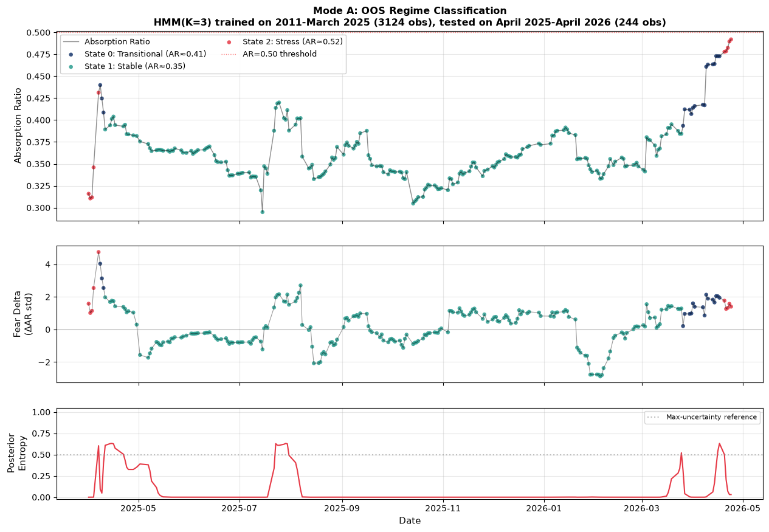Click the '2025-05' x-axis tick label

[x=139, y=509]
